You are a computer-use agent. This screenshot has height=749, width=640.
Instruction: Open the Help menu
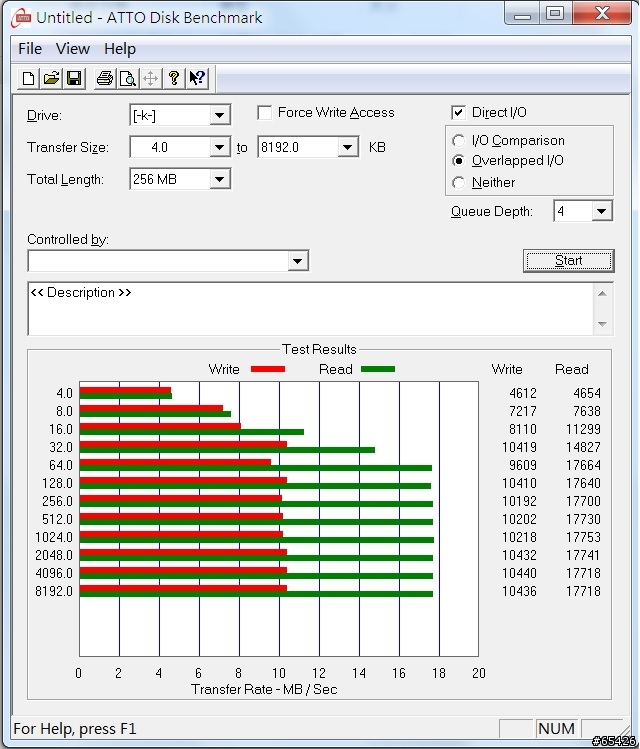pos(120,49)
